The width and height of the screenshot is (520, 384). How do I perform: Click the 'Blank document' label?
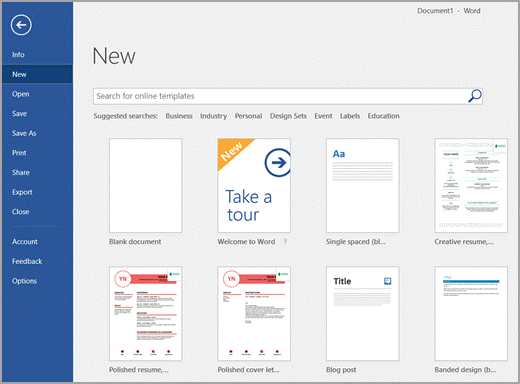click(x=135, y=242)
